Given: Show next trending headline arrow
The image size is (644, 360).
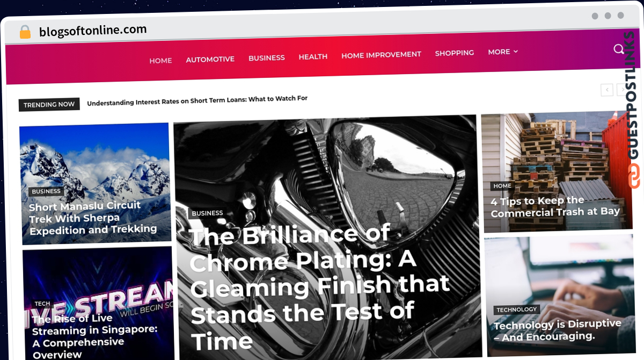Looking at the screenshot, I should (623, 90).
